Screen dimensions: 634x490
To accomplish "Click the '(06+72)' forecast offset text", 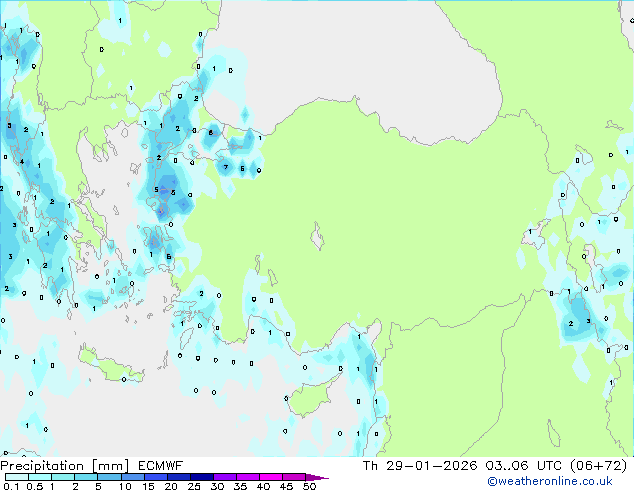I will 598,466.
